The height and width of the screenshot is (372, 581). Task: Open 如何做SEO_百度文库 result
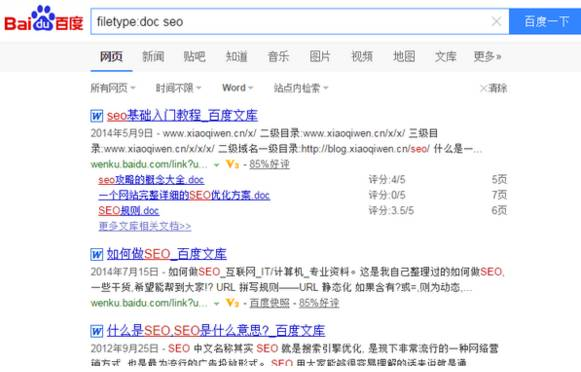(x=166, y=254)
